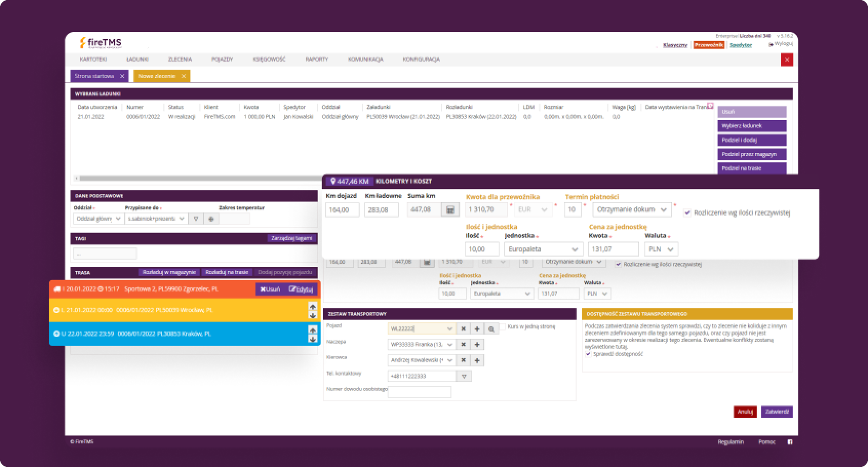The width and height of the screenshot is (868, 467).
Task: Switch to the Strona startowa tab
Action: click(94, 76)
